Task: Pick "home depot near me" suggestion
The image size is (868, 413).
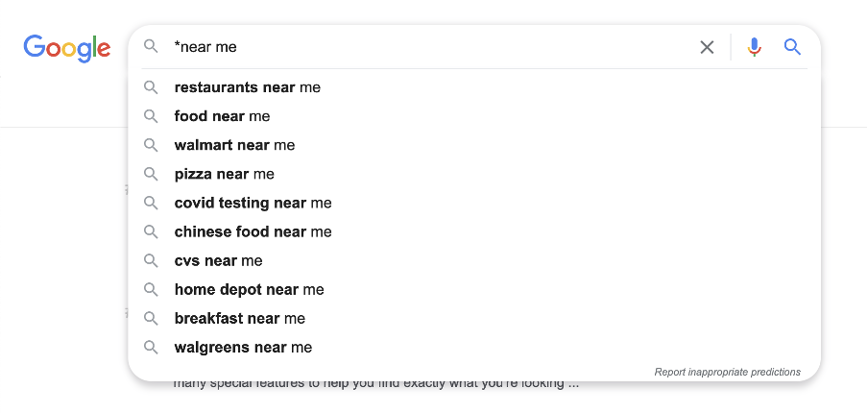Action: point(474,289)
